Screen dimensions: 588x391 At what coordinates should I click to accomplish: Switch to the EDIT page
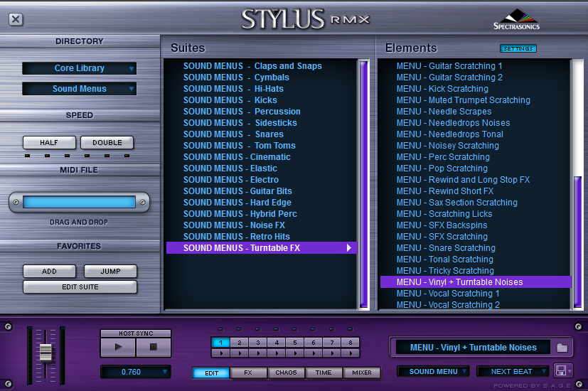pyautogui.click(x=211, y=373)
